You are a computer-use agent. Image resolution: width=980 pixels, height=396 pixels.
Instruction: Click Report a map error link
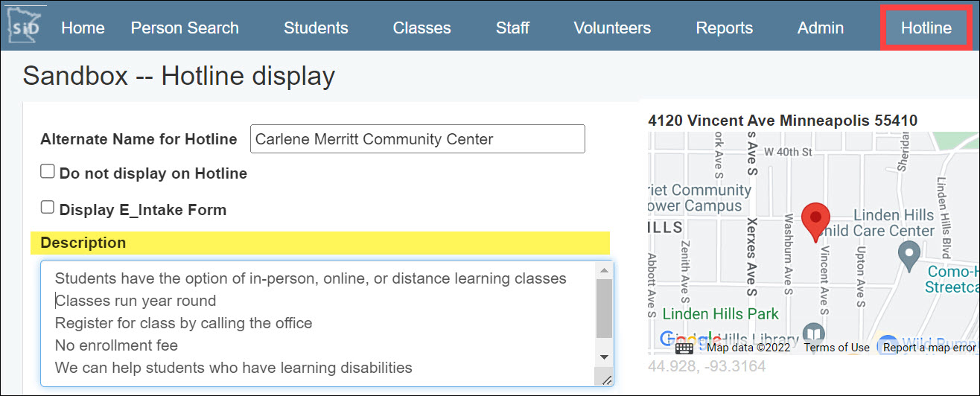coord(929,348)
